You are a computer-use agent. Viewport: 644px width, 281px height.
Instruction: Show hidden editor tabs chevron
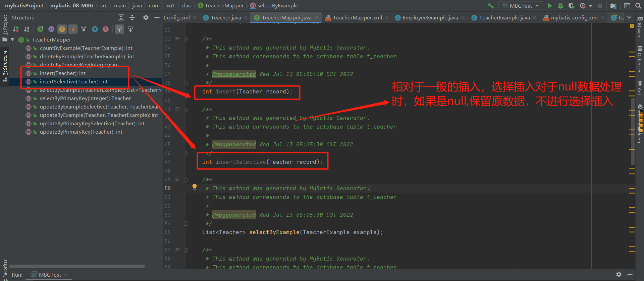pos(629,17)
